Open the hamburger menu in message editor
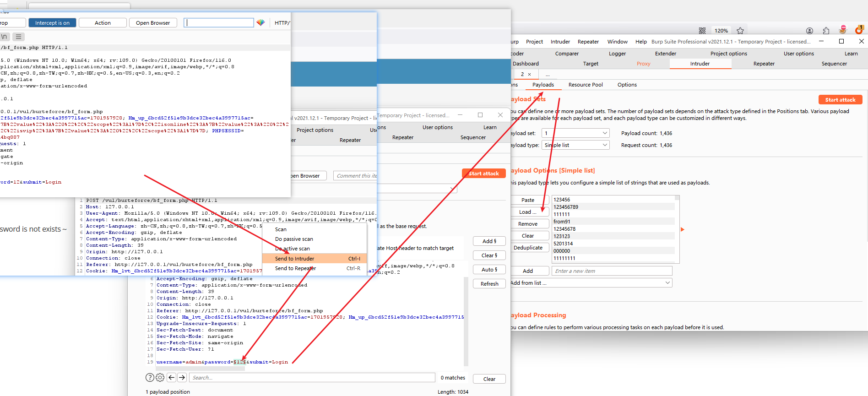The image size is (868, 396). pyautogui.click(x=18, y=37)
